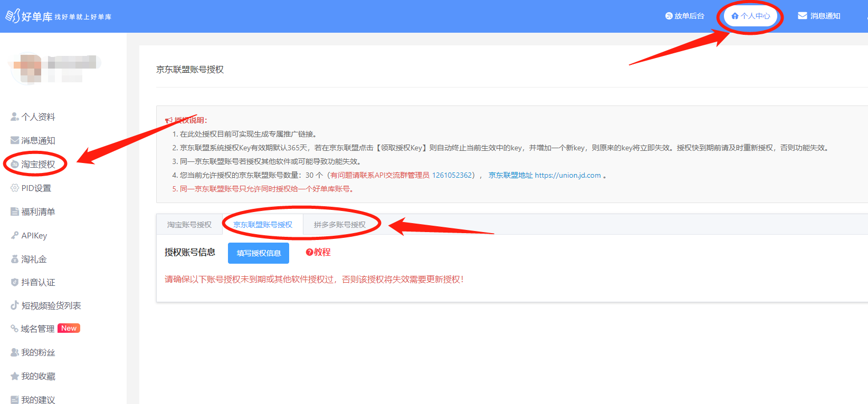
Task: Open 福利清单 menu entry
Action: 38,211
